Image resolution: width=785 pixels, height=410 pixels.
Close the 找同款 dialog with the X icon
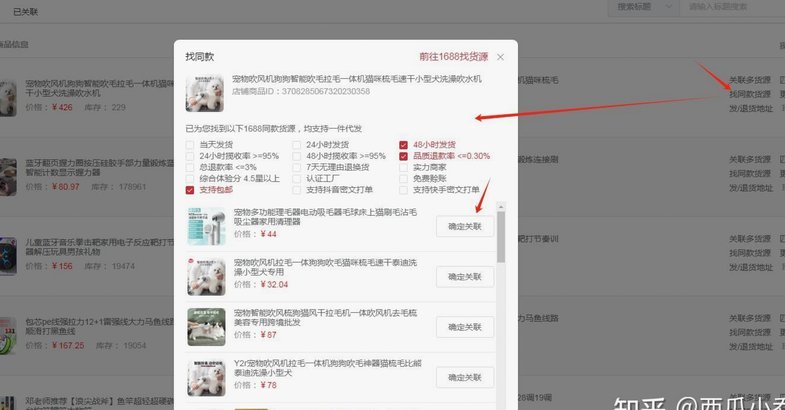tap(500, 57)
